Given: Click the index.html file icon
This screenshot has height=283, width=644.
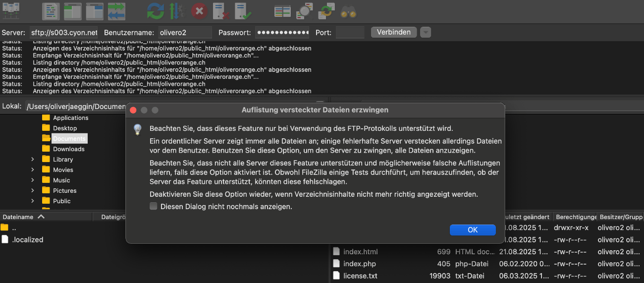Looking at the screenshot, I should tap(337, 251).
